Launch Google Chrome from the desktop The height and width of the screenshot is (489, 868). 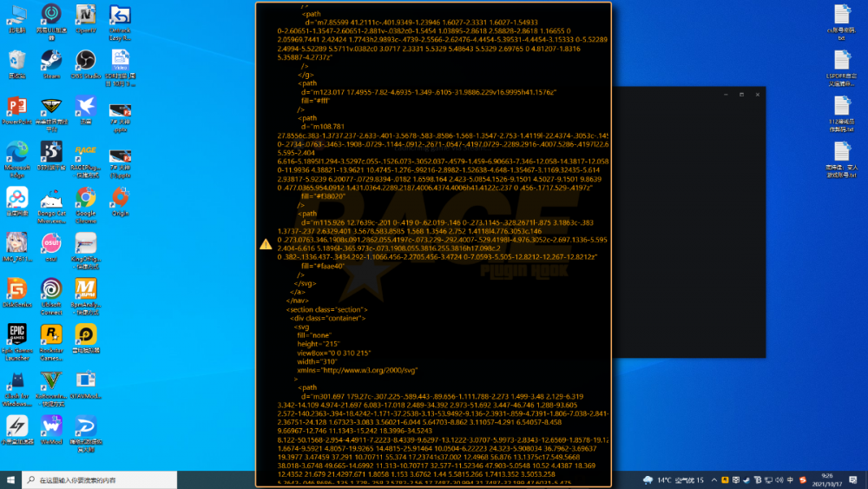pyautogui.click(x=86, y=206)
